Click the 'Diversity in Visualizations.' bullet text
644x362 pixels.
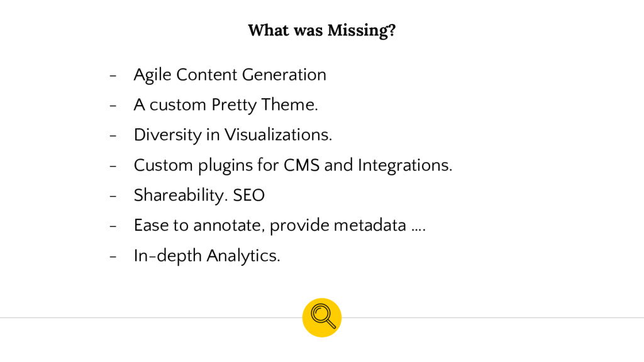coord(233,135)
